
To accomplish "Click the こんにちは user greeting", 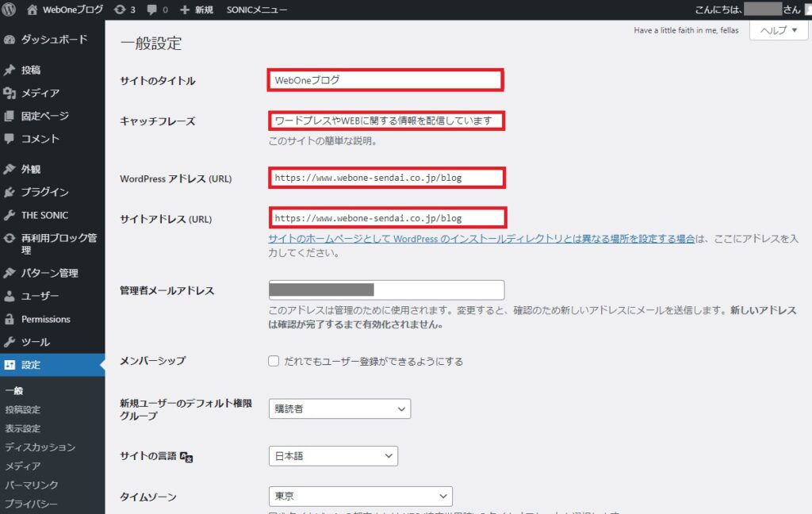I will coord(747,10).
